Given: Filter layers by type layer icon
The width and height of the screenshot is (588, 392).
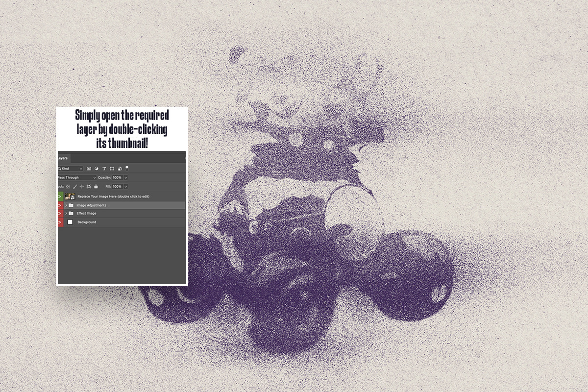Looking at the screenshot, I should click(104, 169).
